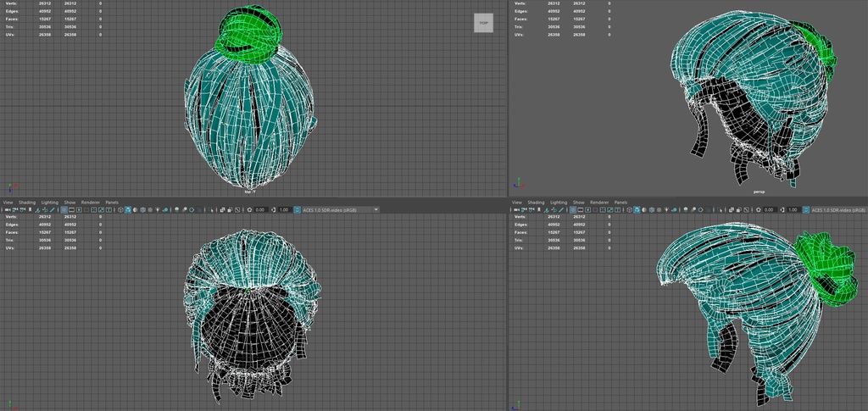
Task: Click View Transform icon in right viewport toolbar
Action: click(806, 209)
